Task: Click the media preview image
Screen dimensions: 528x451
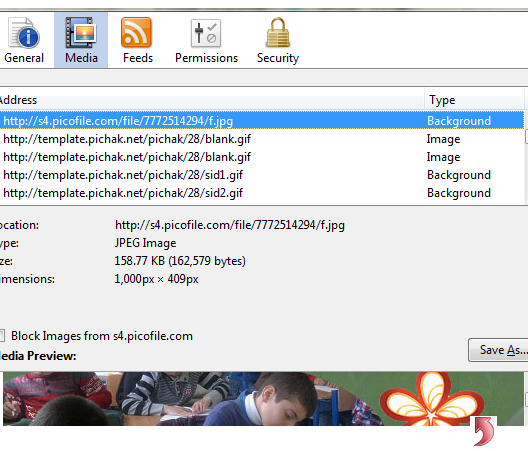Action: coord(263,399)
